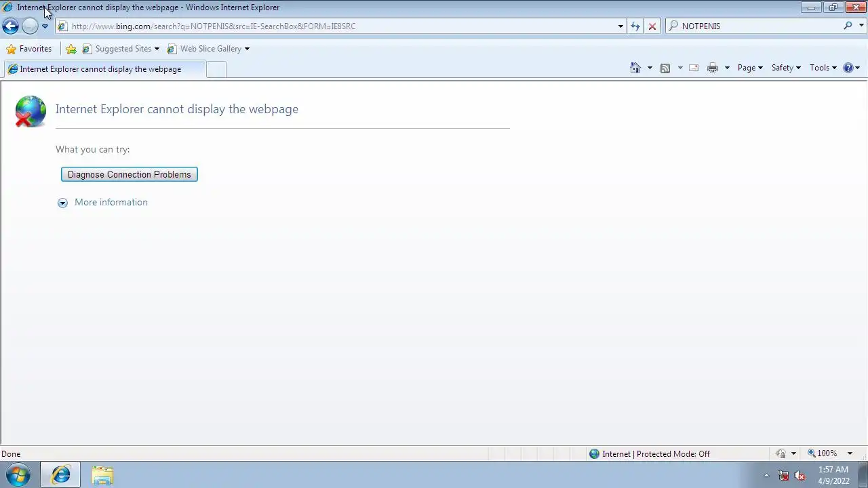Expand the feeds dropdown arrow

click(x=680, y=68)
